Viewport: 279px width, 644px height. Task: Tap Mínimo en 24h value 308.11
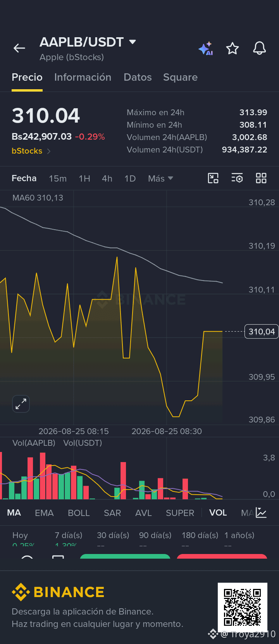(x=253, y=125)
